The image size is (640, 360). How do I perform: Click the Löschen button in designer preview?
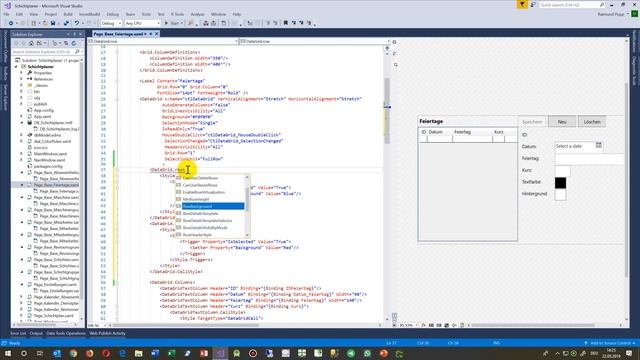(x=592, y=122)
